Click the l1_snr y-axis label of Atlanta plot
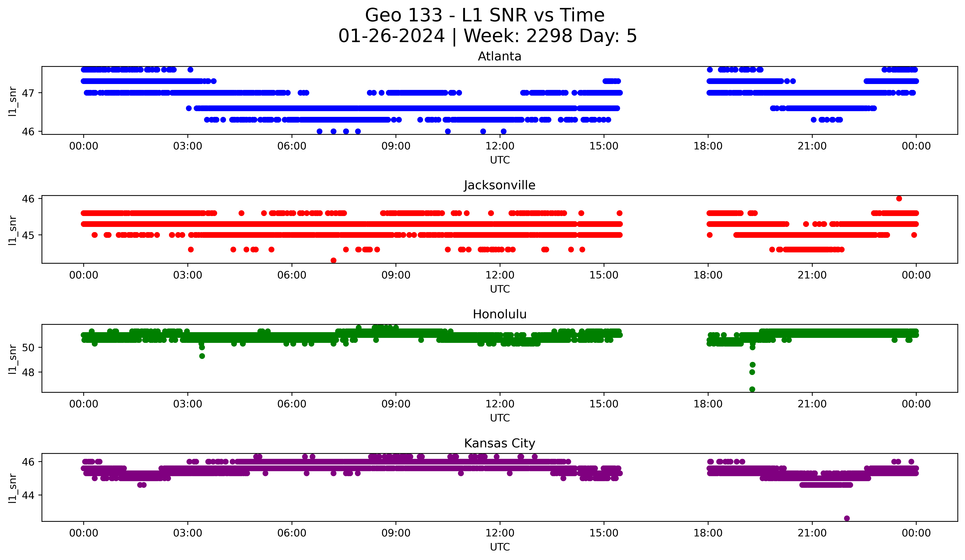 coord(12,101)
